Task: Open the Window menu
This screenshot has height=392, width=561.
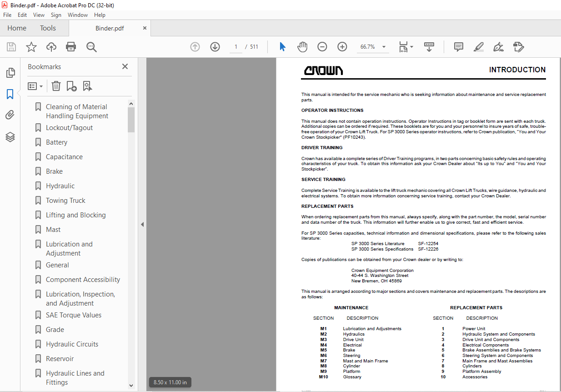Action: tap(78, 15)
